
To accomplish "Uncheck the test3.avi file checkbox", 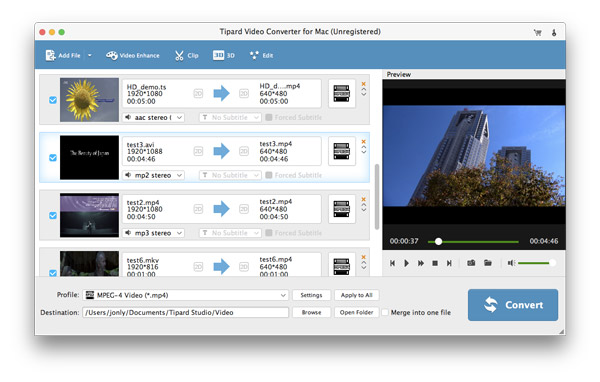I will tap(53, 158).
